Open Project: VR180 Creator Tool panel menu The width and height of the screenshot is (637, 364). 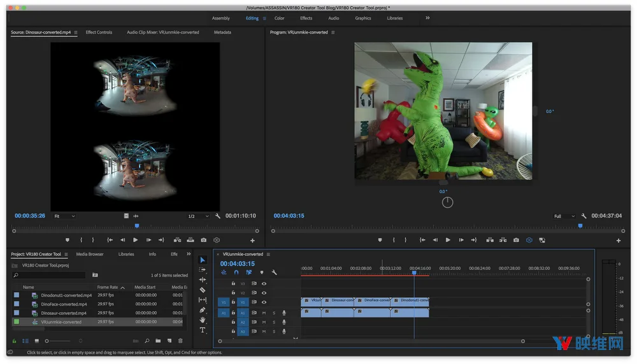(x=66, y=255)
